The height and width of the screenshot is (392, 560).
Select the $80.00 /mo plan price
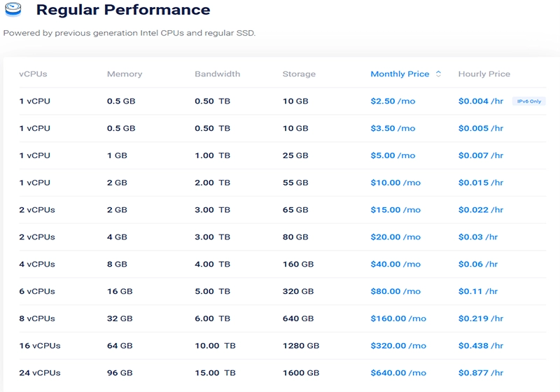click(395, 291)
